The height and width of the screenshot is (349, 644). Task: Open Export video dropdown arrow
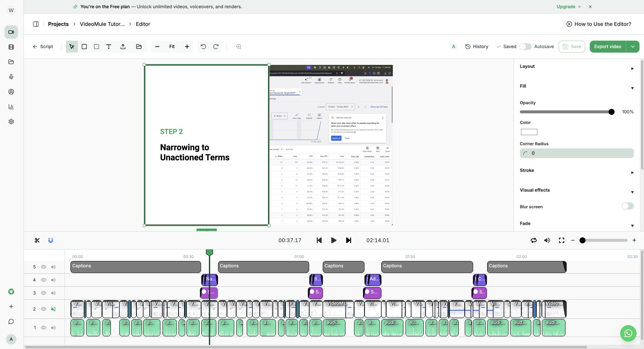pos(633,47)
